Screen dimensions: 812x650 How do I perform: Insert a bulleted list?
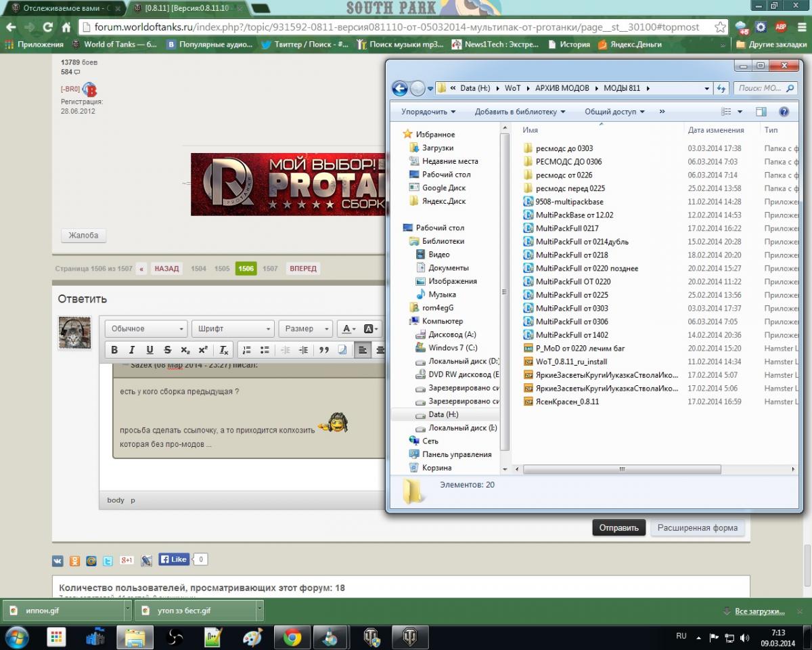(x=265, y=350)
